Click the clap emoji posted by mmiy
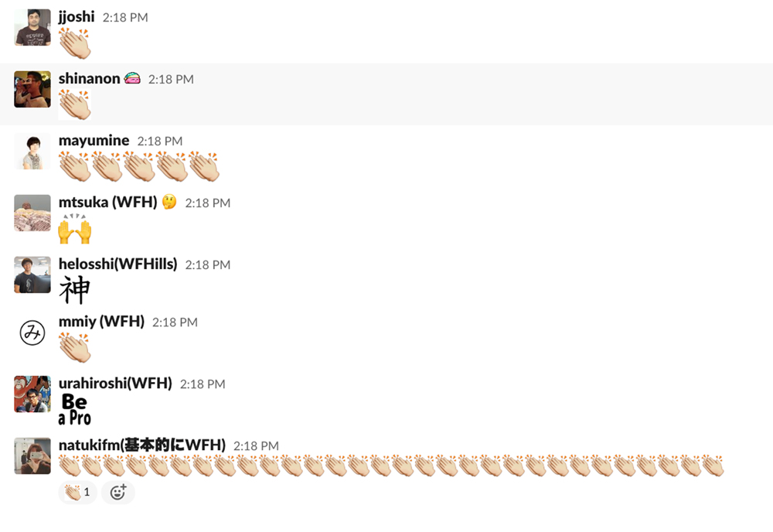 pos(75,348)
